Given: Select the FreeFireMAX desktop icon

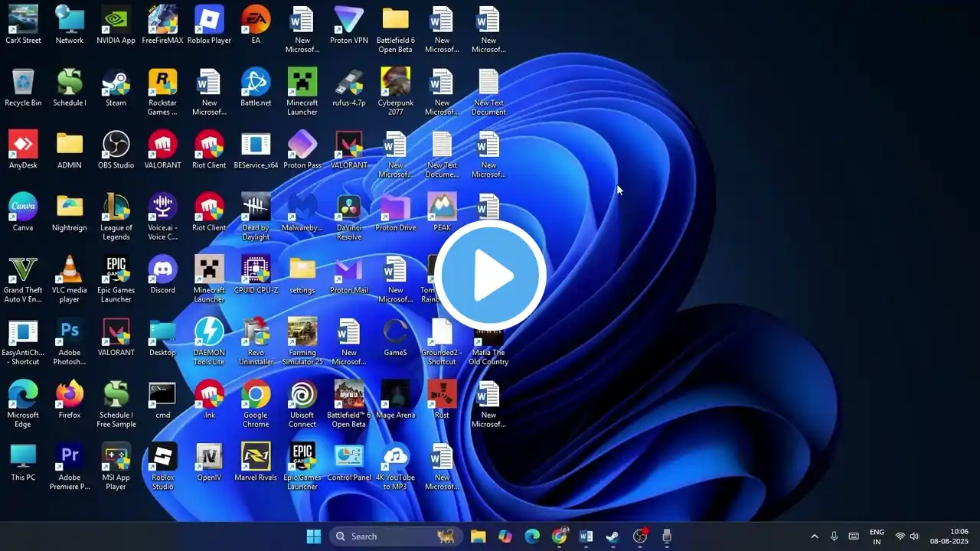Looking at the screenshot, I should click(x=163, y=24).
